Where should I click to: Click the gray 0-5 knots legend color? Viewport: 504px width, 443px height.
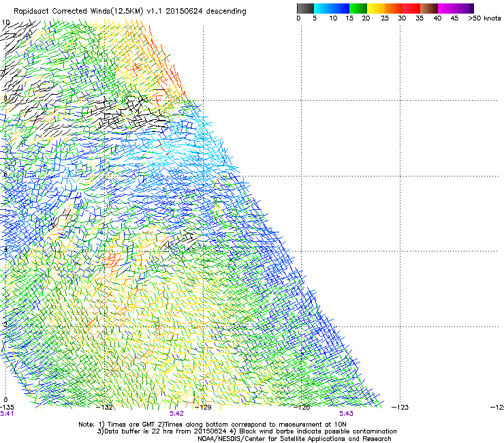pos(305,8)
